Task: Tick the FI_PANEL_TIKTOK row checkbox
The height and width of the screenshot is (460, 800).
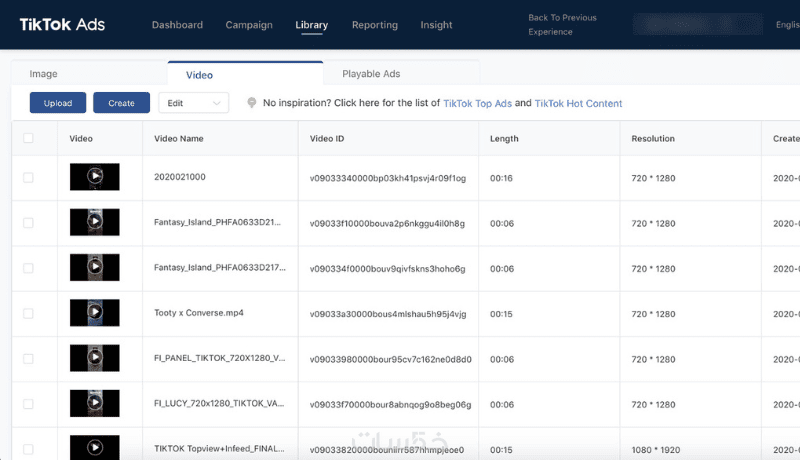Action: pyautogui.click(x=28, y=359)
